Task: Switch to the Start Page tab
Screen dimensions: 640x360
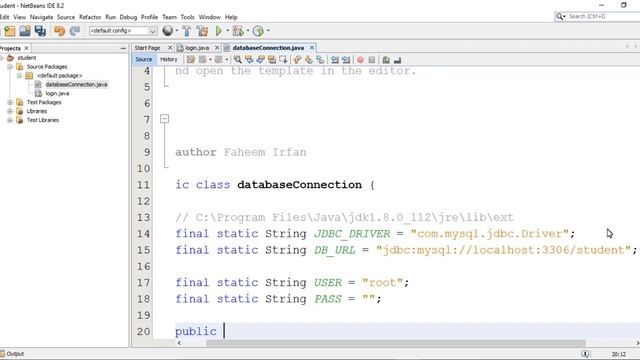Action: click(147, 48)
